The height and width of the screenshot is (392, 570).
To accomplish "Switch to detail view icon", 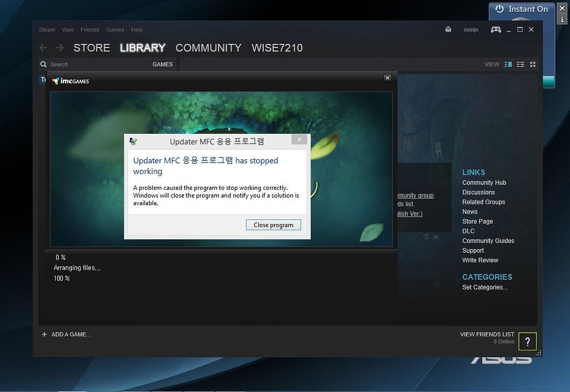I will [508, 65].
